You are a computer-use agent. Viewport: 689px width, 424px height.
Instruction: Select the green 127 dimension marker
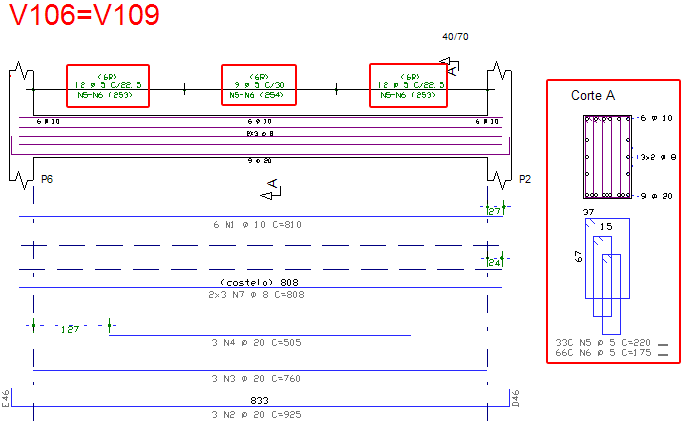tap(70, 328)
